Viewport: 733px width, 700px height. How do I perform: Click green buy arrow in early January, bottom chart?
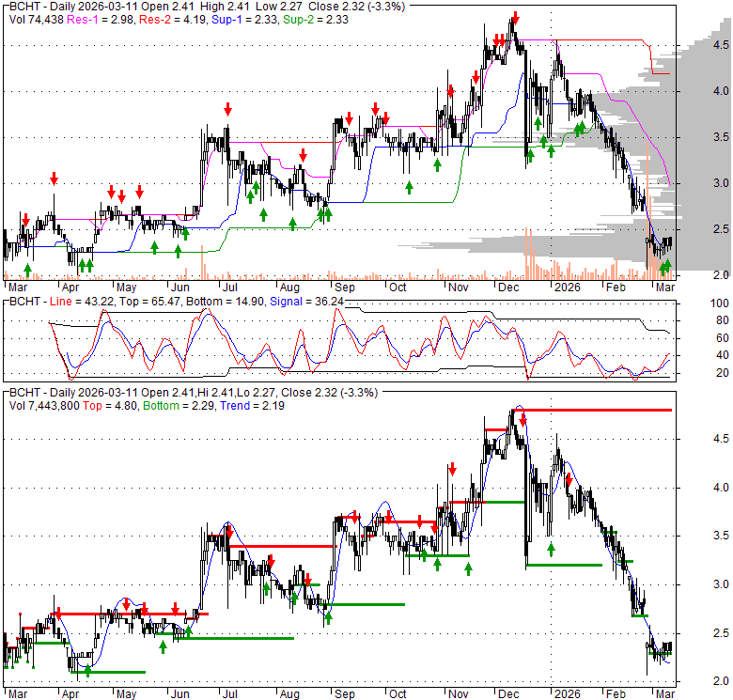click(x=551, y=549)
